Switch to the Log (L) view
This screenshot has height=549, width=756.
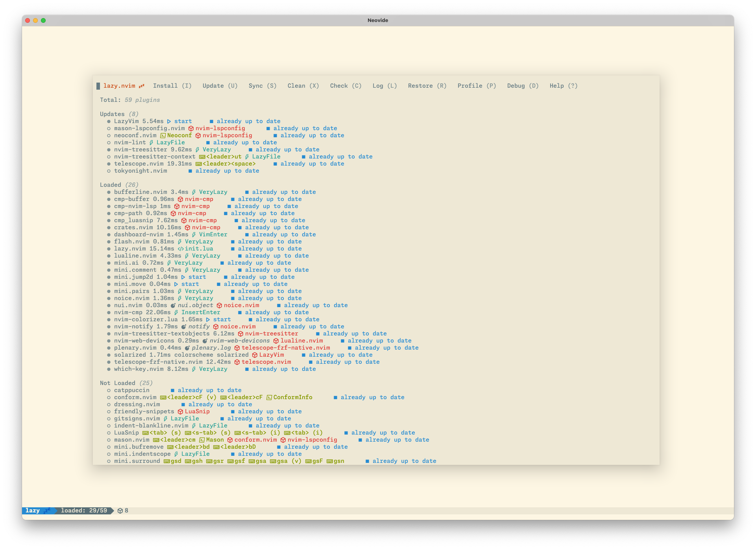[x=384, y=86]
